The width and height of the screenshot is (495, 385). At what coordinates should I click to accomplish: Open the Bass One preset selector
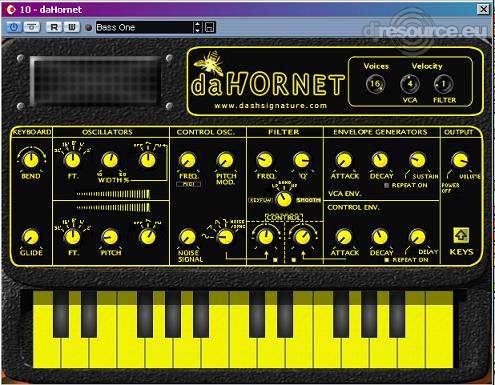[x=144, y=27]
